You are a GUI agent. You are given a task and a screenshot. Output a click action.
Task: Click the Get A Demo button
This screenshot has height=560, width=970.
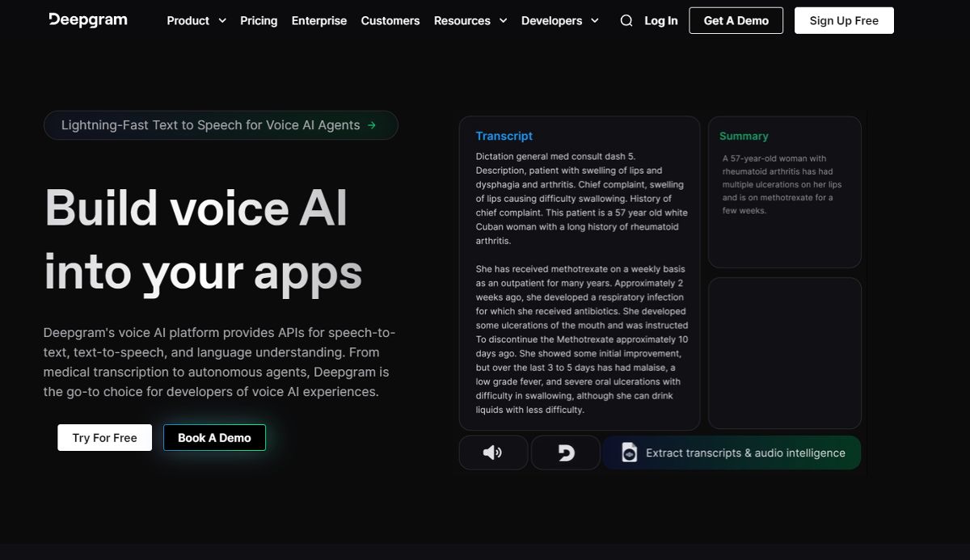(736, 20)
